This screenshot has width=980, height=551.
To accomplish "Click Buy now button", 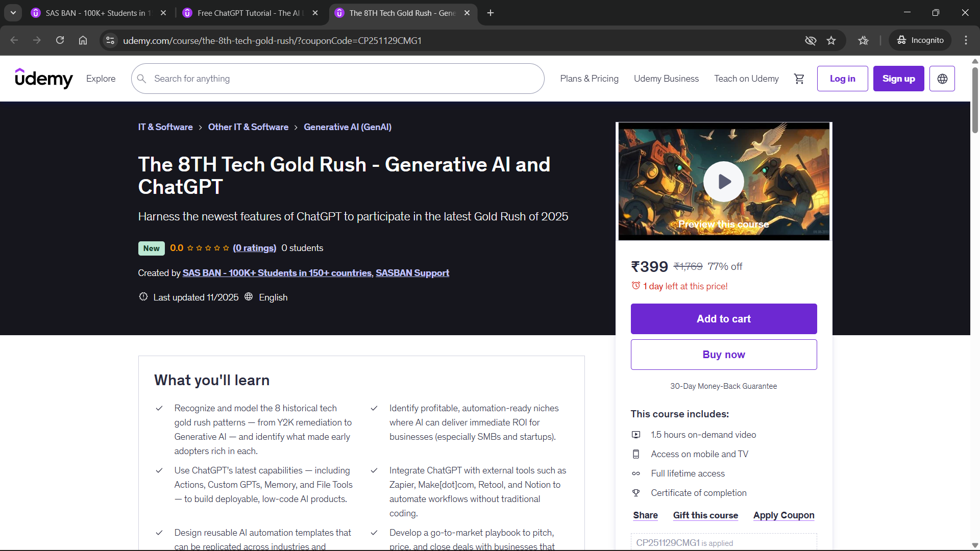I will [723, 355].
